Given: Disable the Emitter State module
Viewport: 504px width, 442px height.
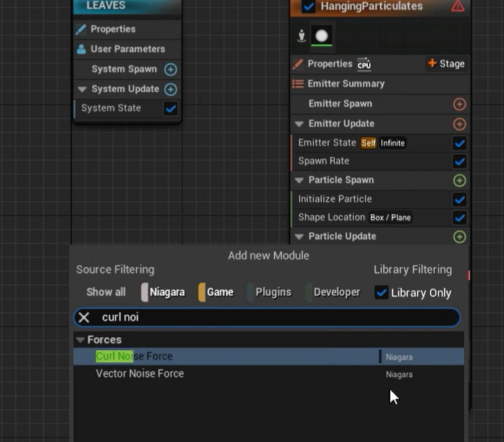Looking at the screenshot, I should [x=459, y=143].
